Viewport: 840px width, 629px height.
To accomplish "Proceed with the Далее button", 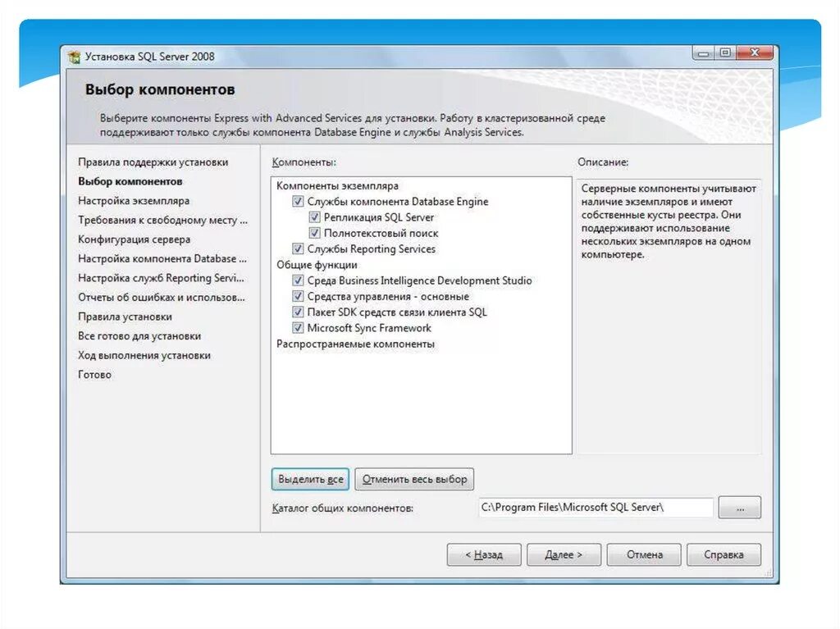I will tap(564, 555).
